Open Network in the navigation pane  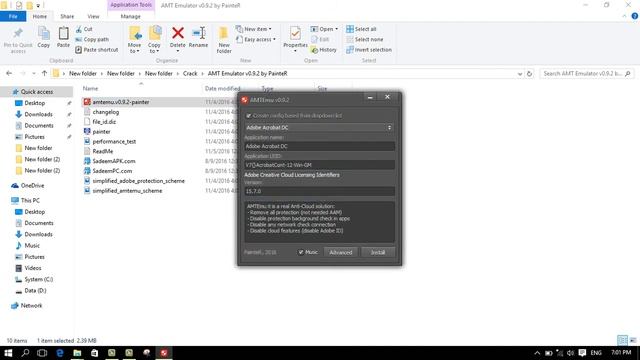click(31, 305)
